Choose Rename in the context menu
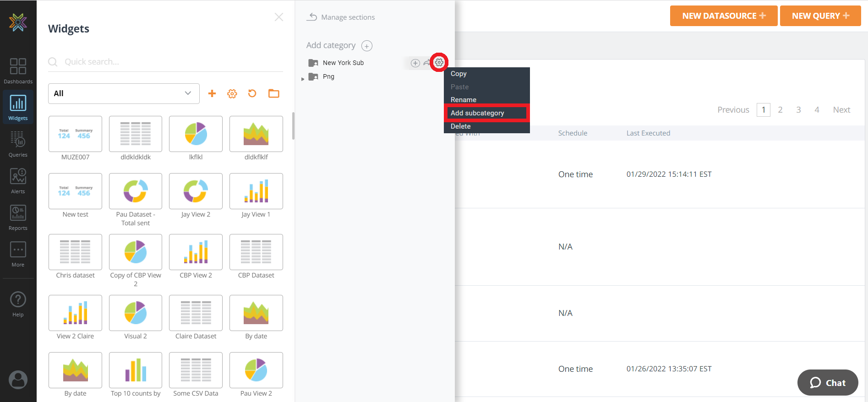Viewport: 868px width, 402px height. tap(464, 100)
